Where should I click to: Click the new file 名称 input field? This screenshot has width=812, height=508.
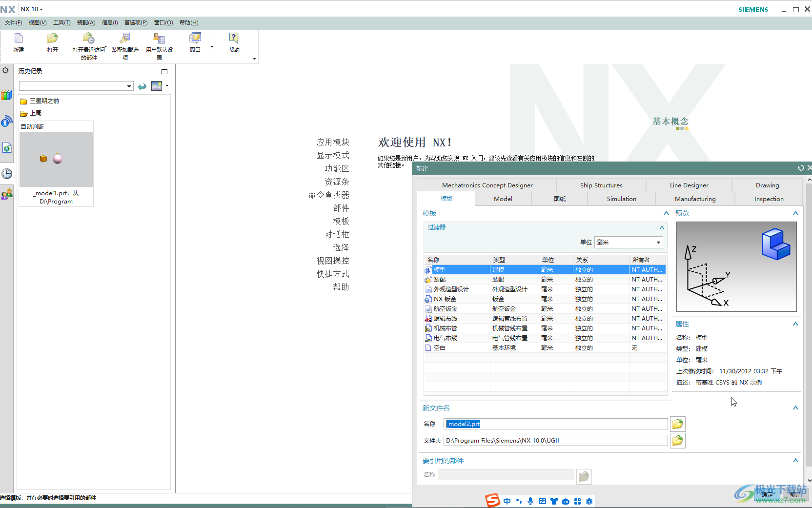(x=555, y=424)
